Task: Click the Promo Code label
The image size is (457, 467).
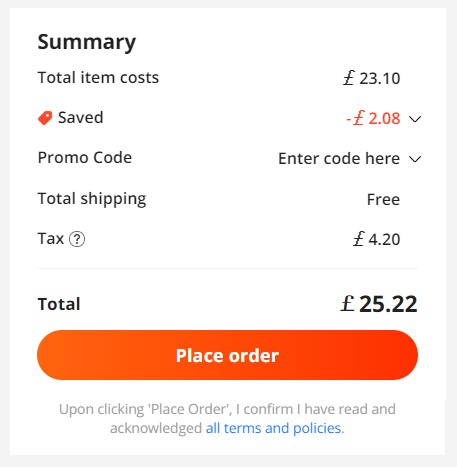Action: pos(85,157)
